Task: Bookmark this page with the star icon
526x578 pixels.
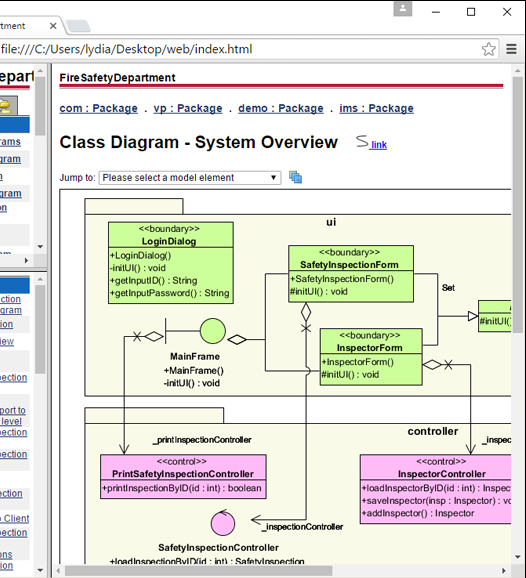Action: point(488,49)
